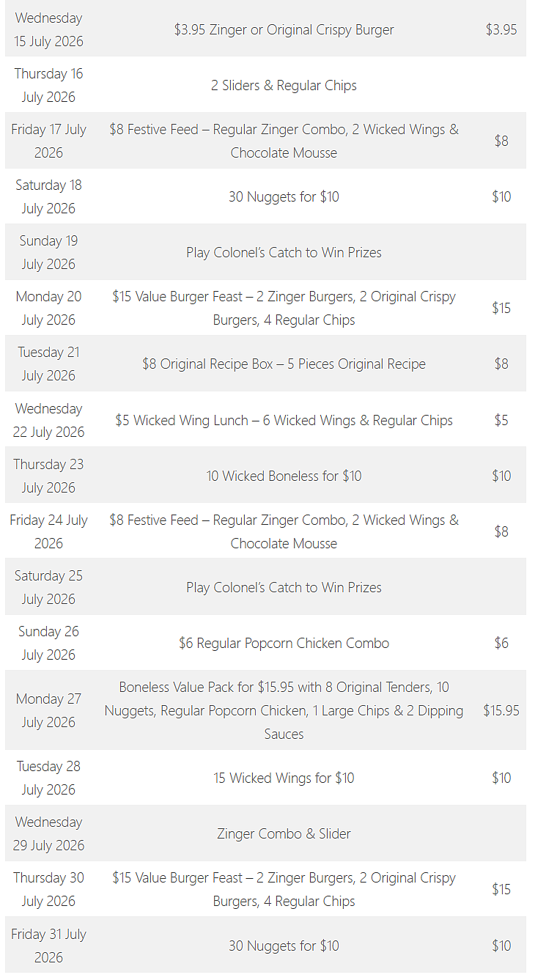546x980 pixels.
Task: Select the $6 price for Sunday 26 July
Action: (501, 644)
